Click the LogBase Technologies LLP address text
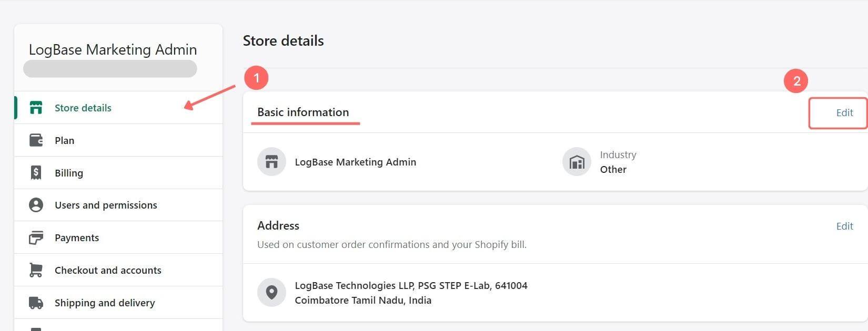868x331 pixels. (x=411, y=293)
